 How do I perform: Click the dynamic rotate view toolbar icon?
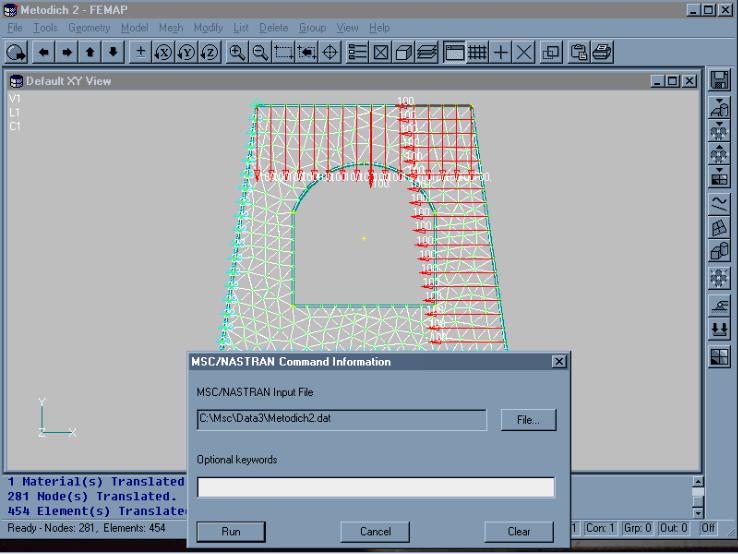(x=17, y=52)
